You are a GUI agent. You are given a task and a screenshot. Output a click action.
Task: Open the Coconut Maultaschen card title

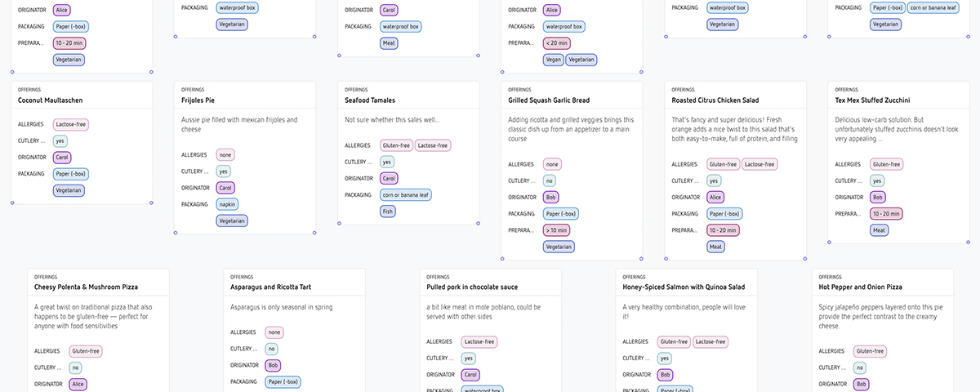pyautogui.click(x=51, y=100)
